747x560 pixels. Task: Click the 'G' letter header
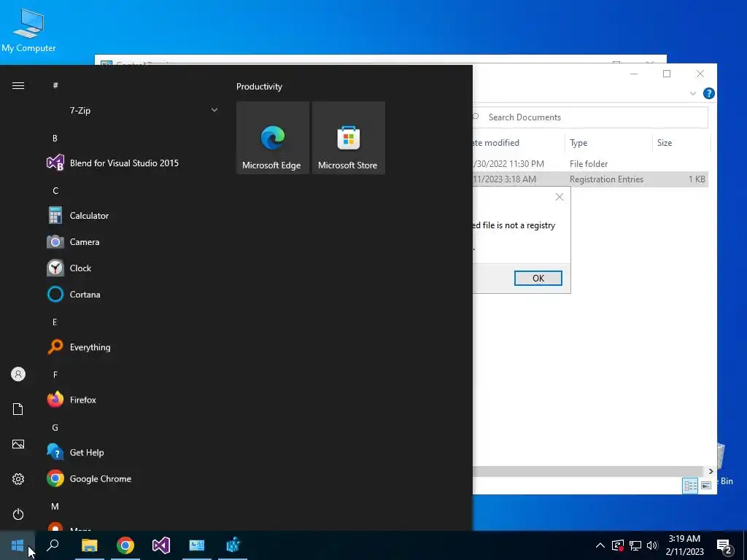pyautogui.click(x=55, y=427)
